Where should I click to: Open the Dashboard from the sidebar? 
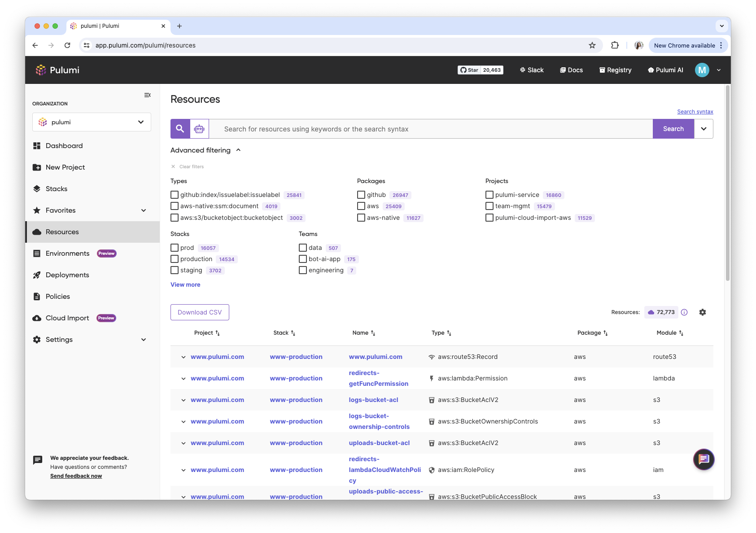(64, 145)
